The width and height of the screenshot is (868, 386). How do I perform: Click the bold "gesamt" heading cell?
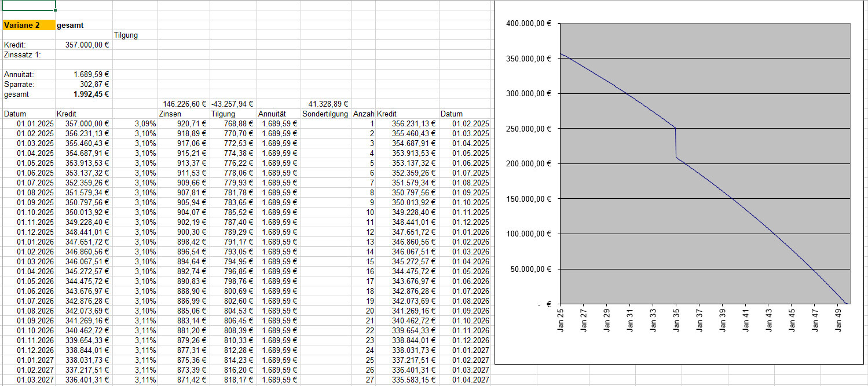pyautogui.click(x=83, y=26)
